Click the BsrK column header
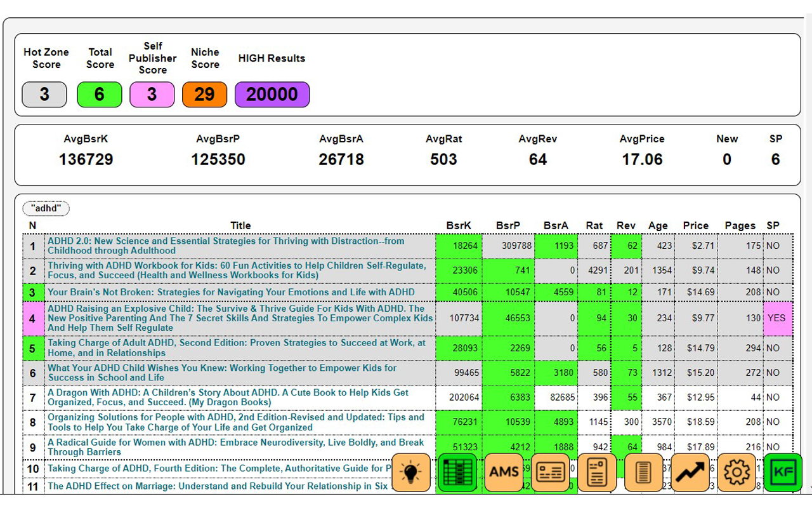Image resolution: width=812 pixels, height=508 pixels. click(x=459, y=225)
